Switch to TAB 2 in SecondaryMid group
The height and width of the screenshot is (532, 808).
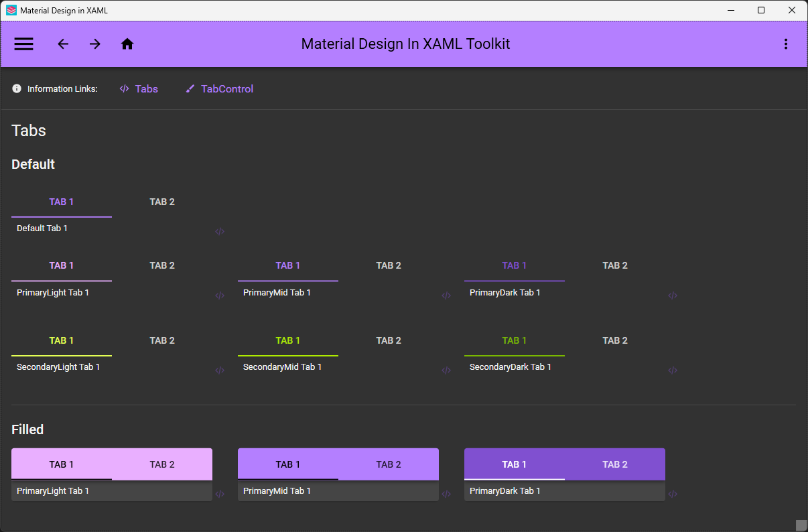[389, 340]
